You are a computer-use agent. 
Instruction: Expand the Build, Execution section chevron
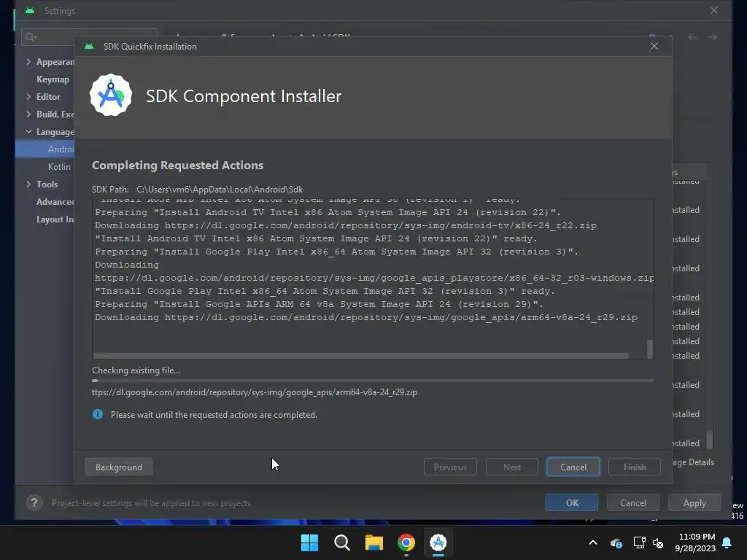28,114
